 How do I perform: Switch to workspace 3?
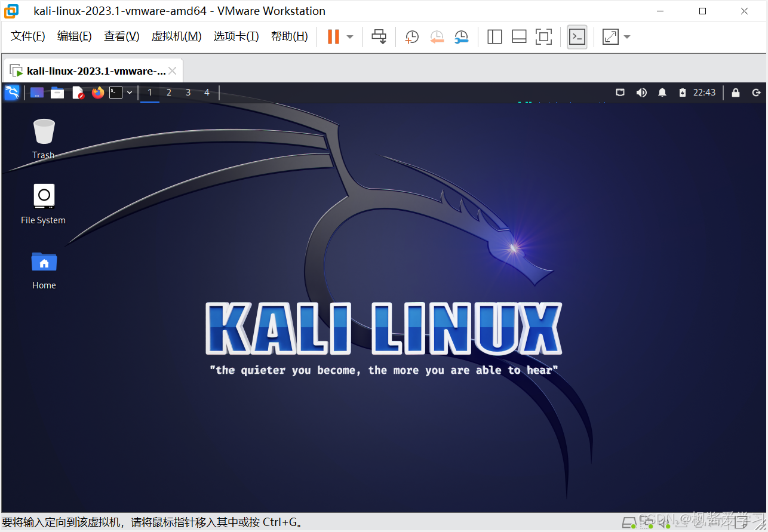(x=188, y=93)
